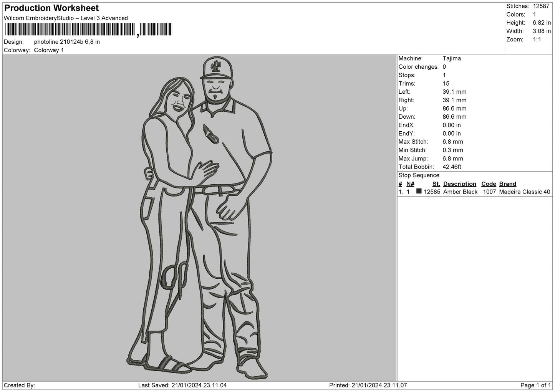Click the stitch count 12585 in sequence
This screenshot has width=555, height=392.
pyautogui.click(x=432, y=192)
